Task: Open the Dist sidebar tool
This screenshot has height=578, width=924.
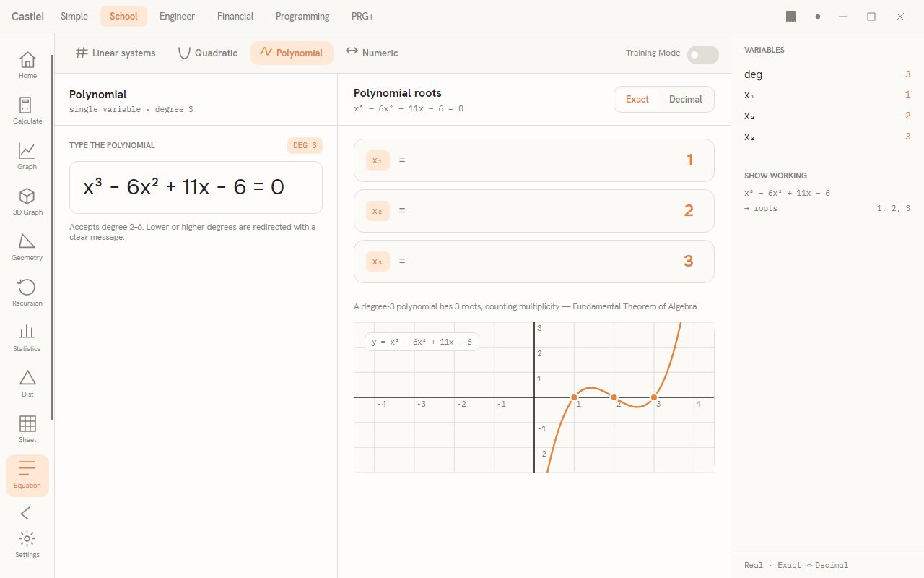Action: coord(27,384)
